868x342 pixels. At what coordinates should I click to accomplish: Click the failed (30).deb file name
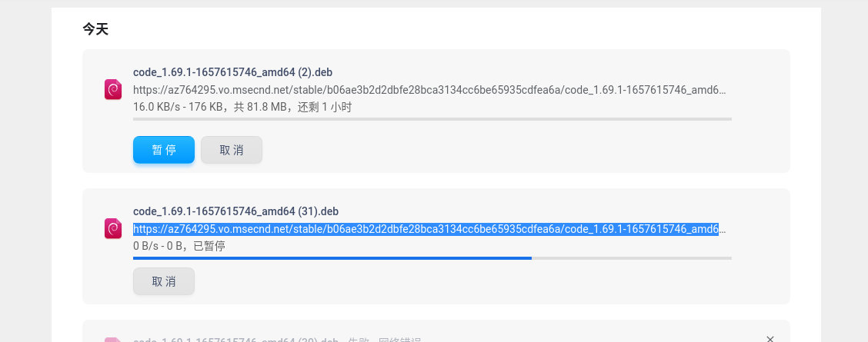[235, 340]
